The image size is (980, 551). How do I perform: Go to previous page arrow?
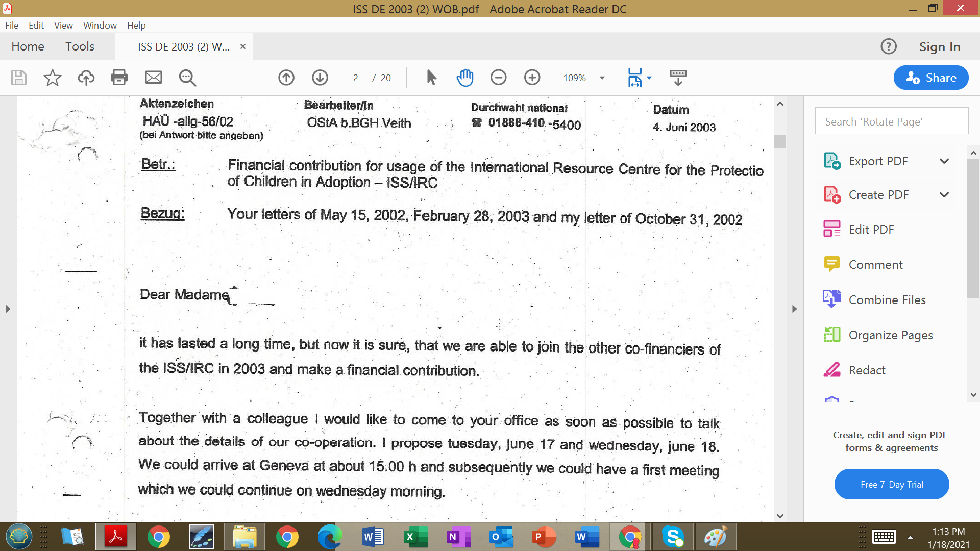[x=286, y=78]
